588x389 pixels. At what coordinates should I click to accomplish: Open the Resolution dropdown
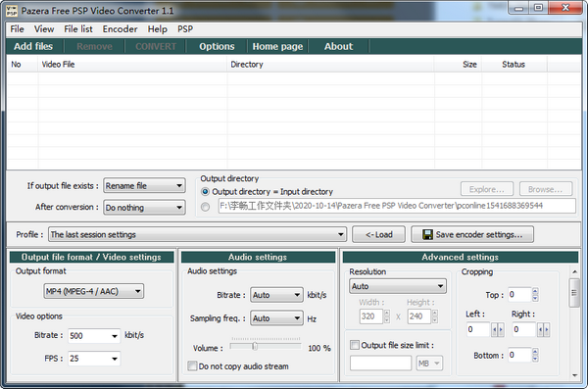[x=398, y=286]
